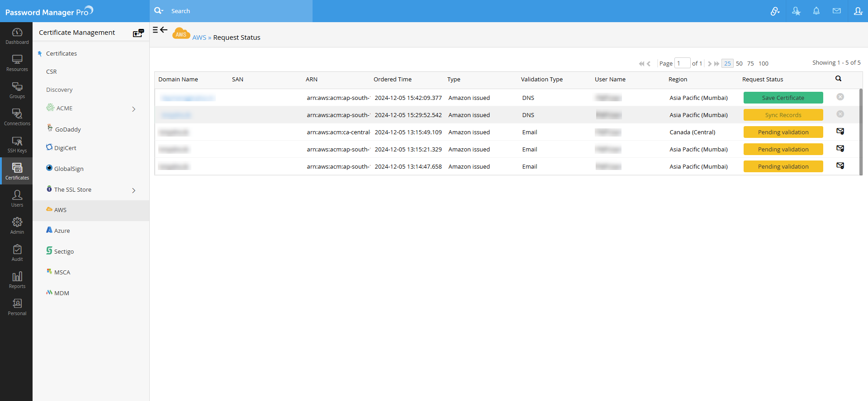Screen dimensions: 868x401
Task: Select AWS in the left menu
Action: [x=91, y=210]
